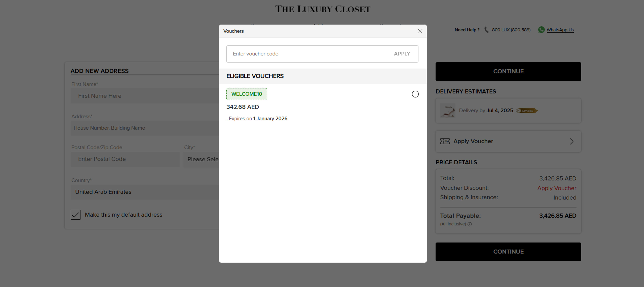Click the 800 LUX (800 589) phone number
This screenshot has width=644, height=287.
[x=511, y=30]
